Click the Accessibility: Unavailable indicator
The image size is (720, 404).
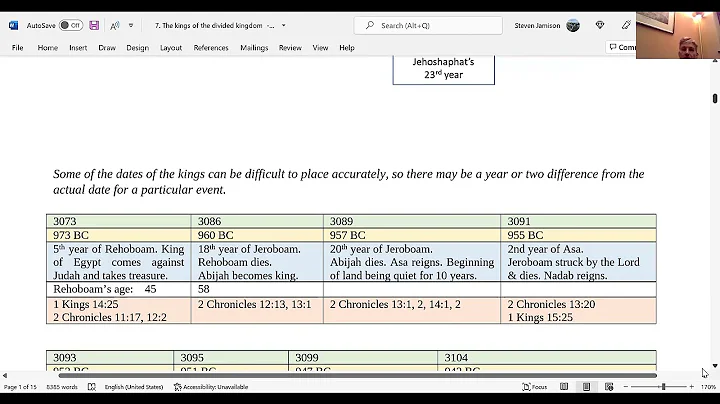tap(211, 387)
